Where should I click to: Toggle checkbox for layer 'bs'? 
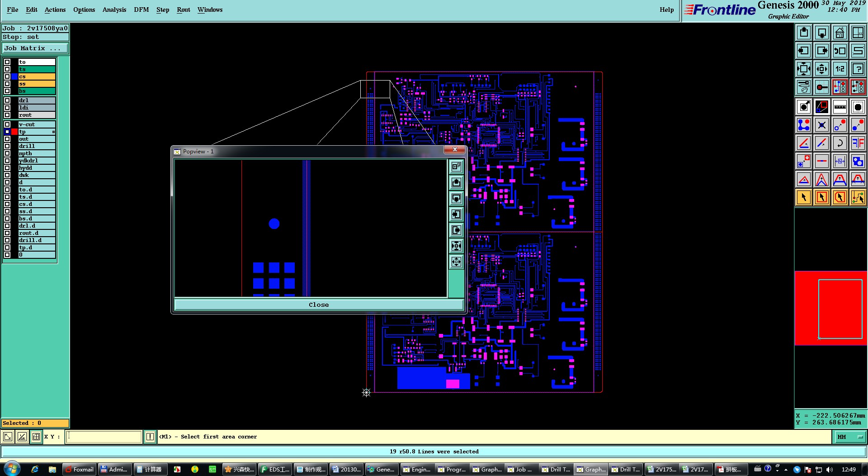(7, 91)
